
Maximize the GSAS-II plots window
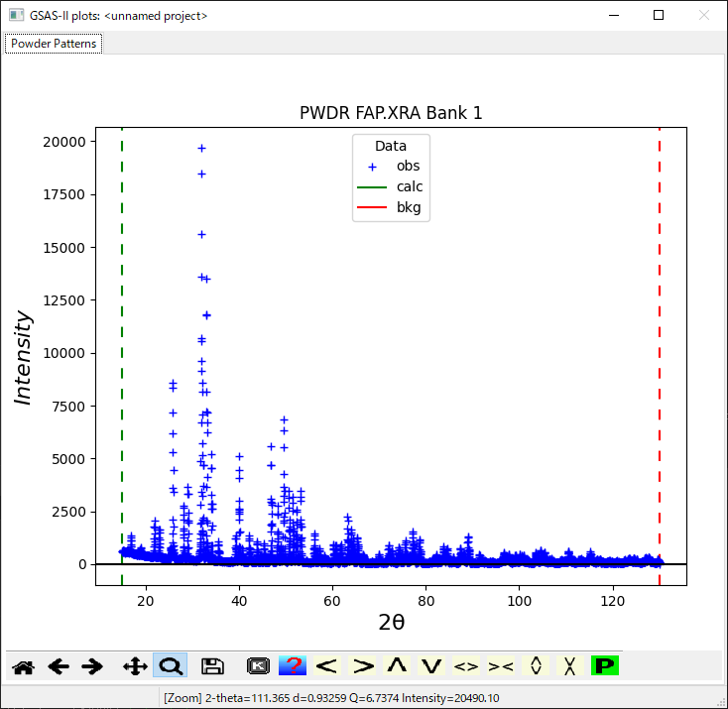659,15
